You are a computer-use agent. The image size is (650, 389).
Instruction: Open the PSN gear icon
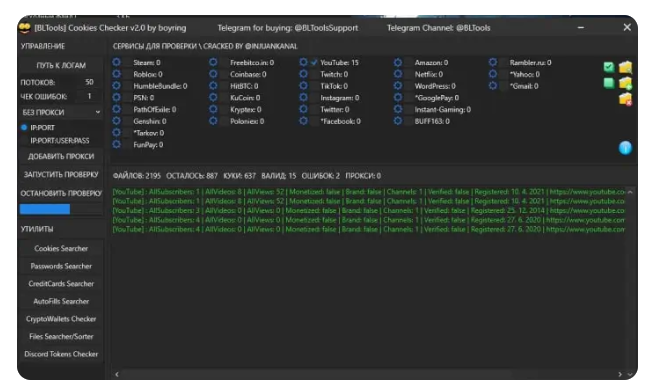tap(116, 97)
